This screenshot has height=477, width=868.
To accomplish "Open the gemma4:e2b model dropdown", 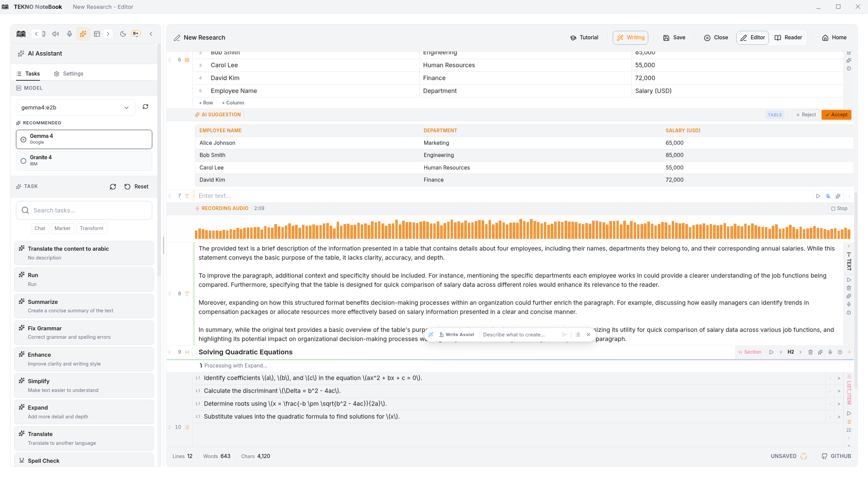I will tap(75, 107).
